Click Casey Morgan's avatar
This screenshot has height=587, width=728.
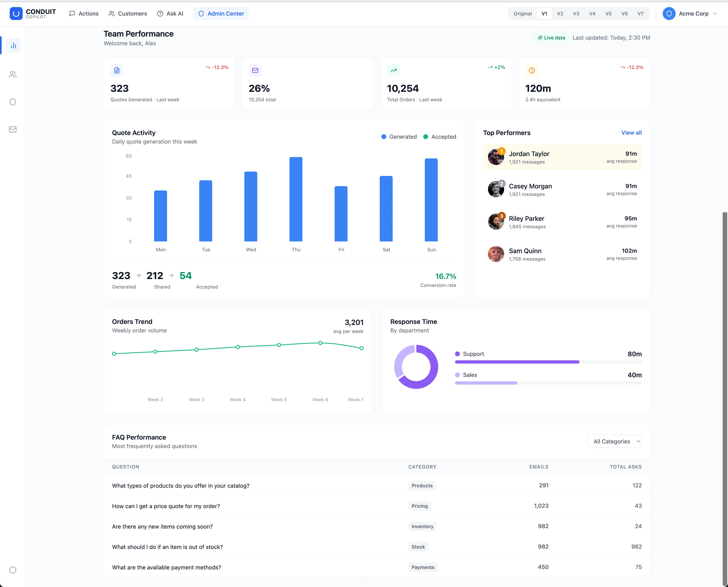(496, 189)
